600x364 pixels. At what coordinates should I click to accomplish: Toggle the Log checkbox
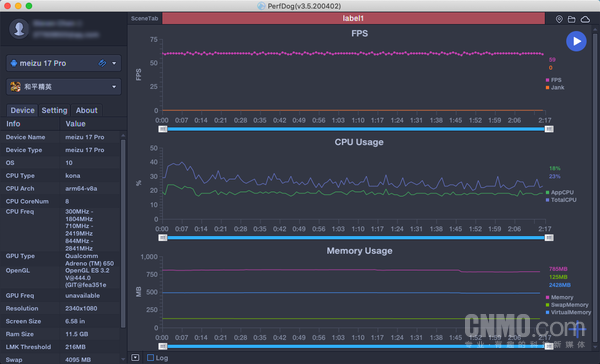pos(150,357)
